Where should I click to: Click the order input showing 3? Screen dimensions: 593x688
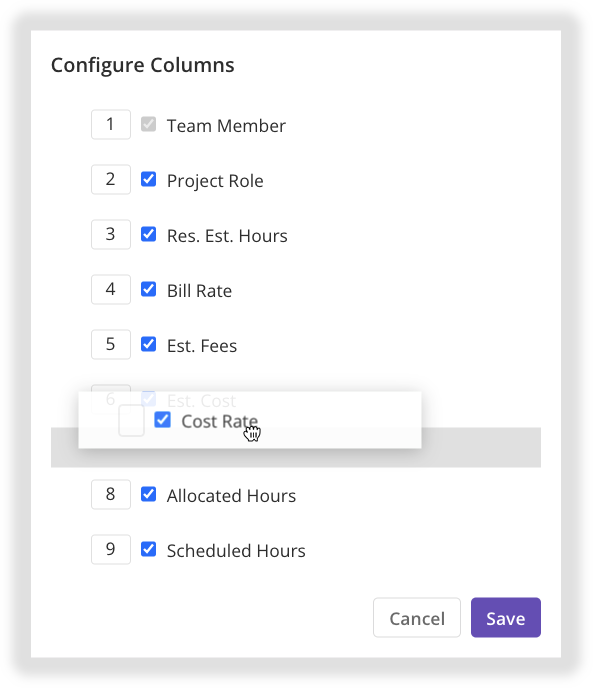point(111,234)
